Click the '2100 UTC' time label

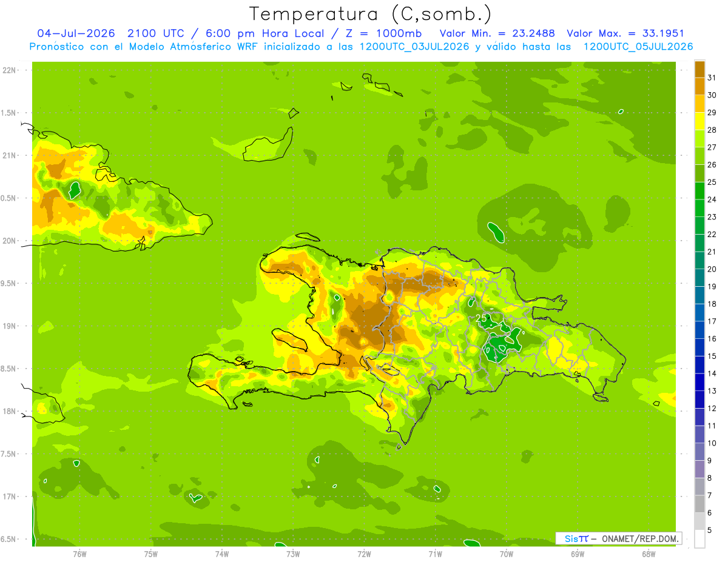click(x=155, y=33)
